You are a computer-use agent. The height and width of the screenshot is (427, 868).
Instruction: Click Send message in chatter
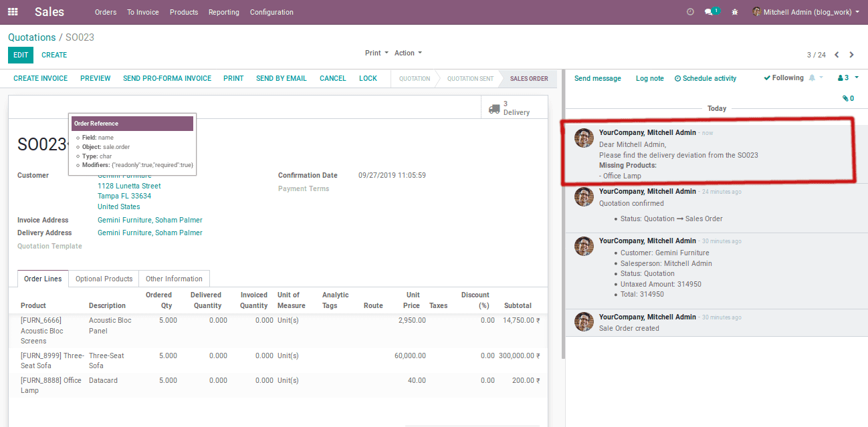pos(598,78)
